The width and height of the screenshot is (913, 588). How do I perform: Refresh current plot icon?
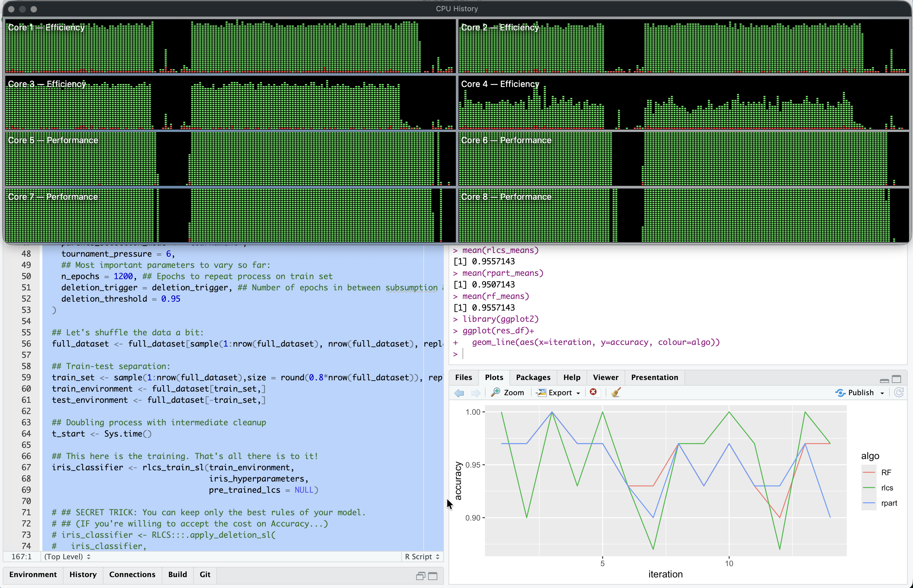pos(899,393)
